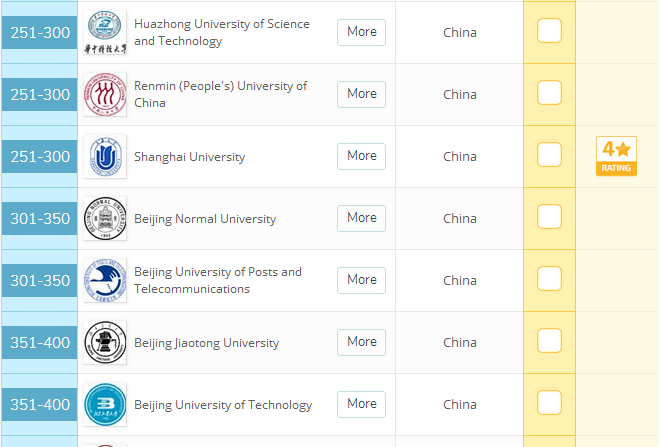The height and width of the screenshot is (447, 660).
Task: Click the Beijing University of Technology logo
Action: [105, 405]
